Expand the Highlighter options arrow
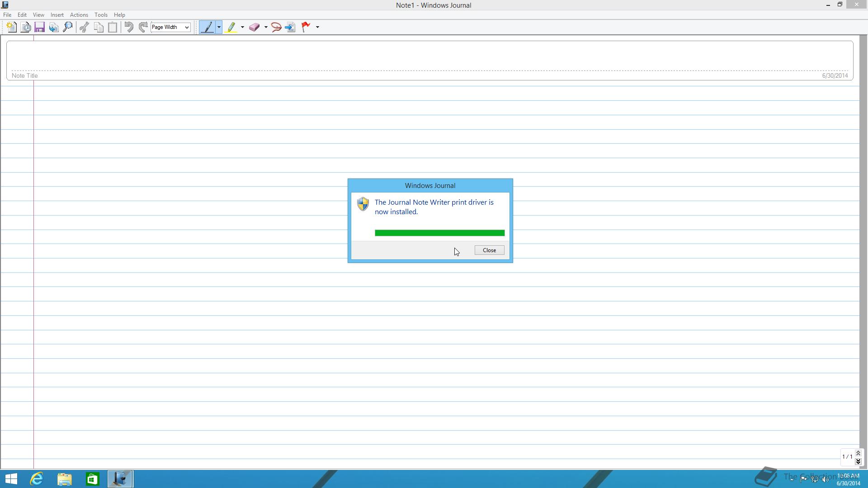Viewport: 868px width, 488px height. click(x=242, y=27)
